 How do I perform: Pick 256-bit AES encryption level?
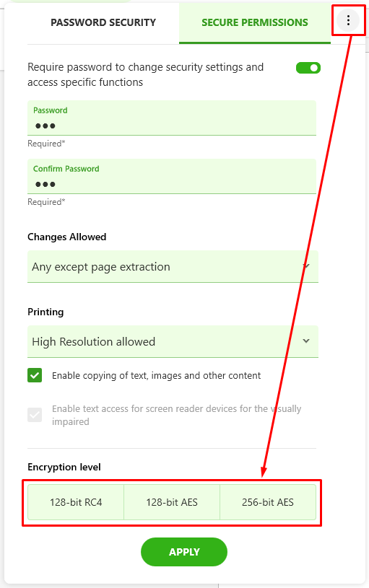tap(268, 502)
